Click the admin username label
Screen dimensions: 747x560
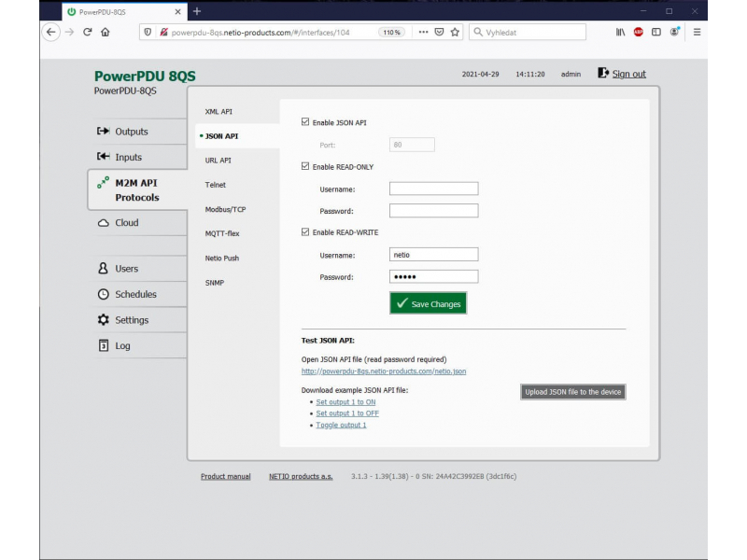pos(571,74)
